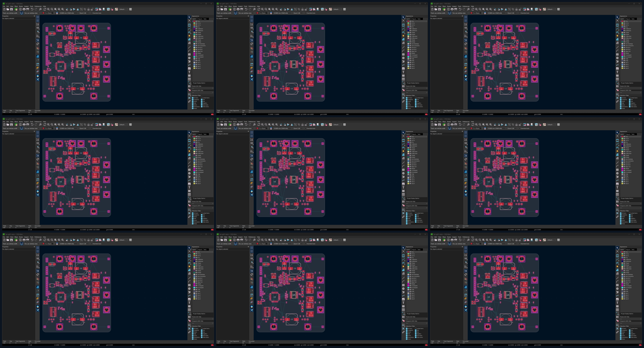
Task: Pick the Add Via tool in top-left window
Action: [x=189, y=36]
